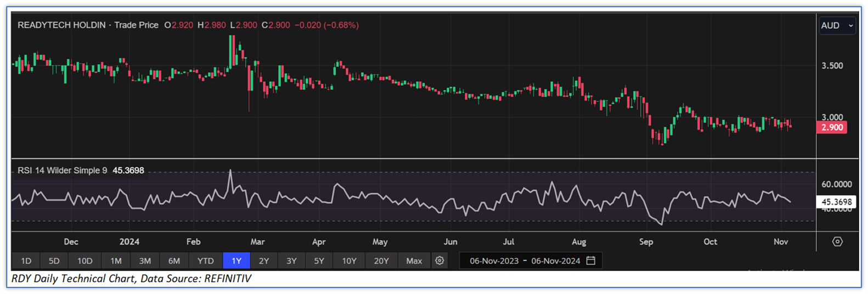Select the 20Y range
Viewport: 868px width, 294px height.
coord(381,261)
